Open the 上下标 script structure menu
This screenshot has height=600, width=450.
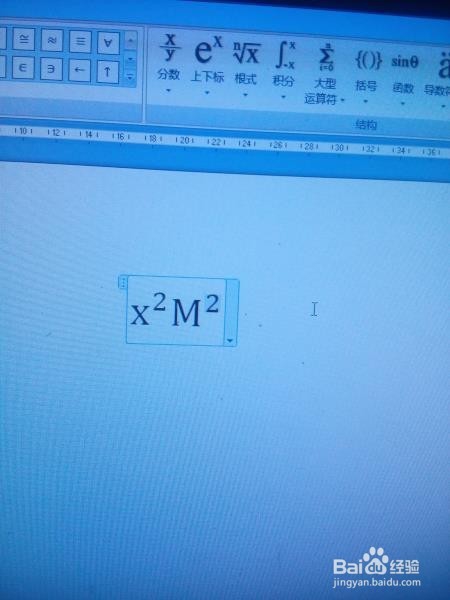207,65
